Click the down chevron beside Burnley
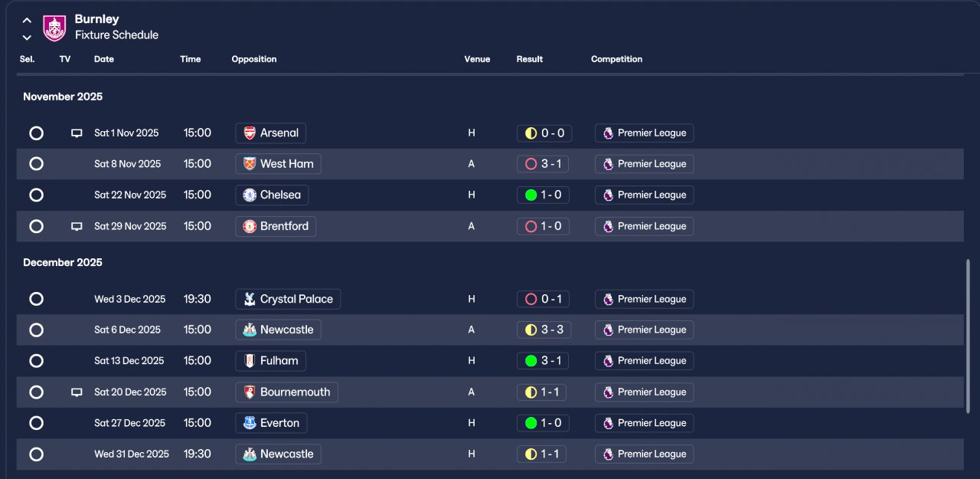Viewport: 980px width, 479px height. [27, 37]
